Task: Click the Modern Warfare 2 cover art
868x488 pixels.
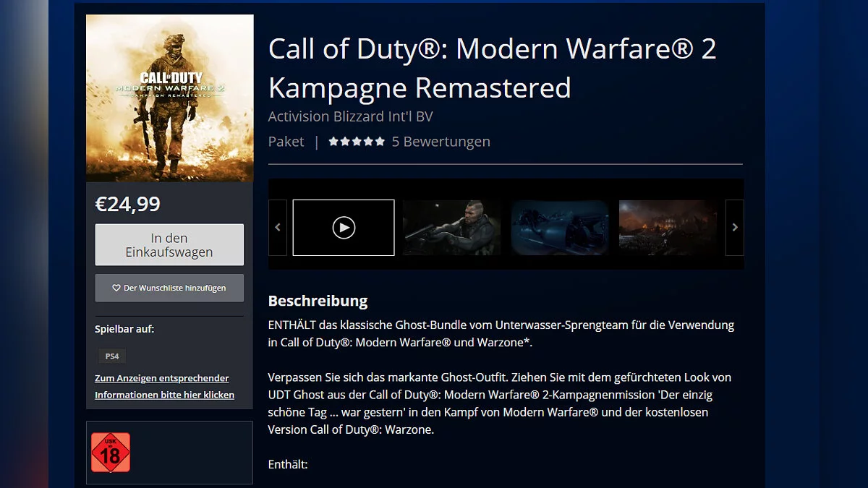Action: click(x=170, y=98)
